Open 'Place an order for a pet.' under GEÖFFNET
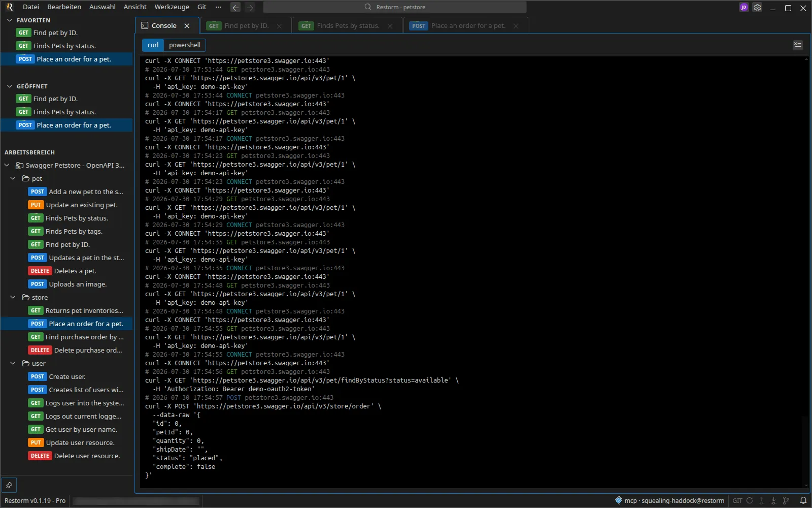Screen dimensions: 812x508 pyautogui.click(x=66, y=125)
